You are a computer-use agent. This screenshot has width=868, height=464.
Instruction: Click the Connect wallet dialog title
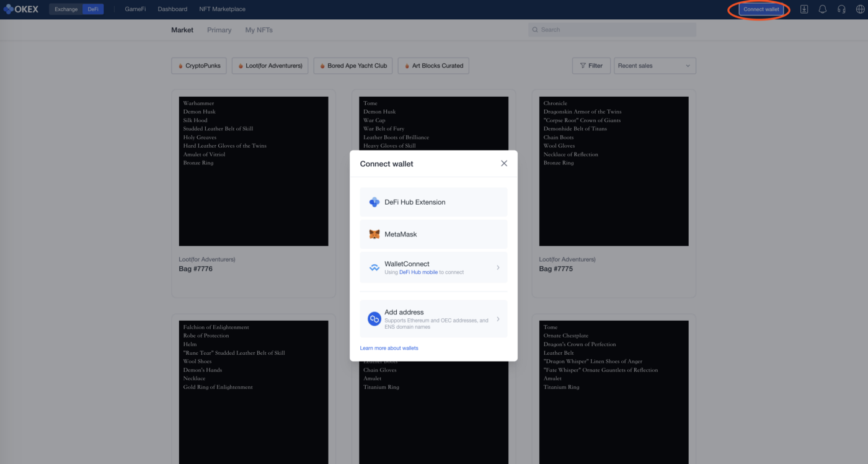386,164
